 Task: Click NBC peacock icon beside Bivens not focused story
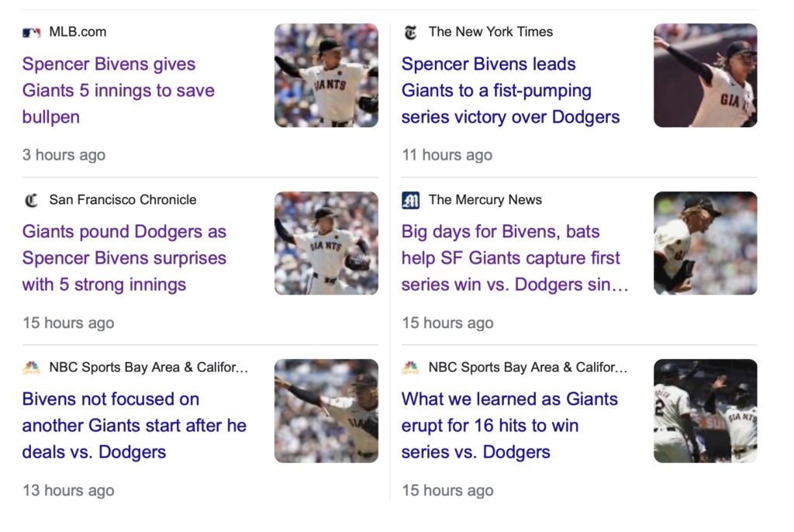pyautogui.click(x=31, y=368)
